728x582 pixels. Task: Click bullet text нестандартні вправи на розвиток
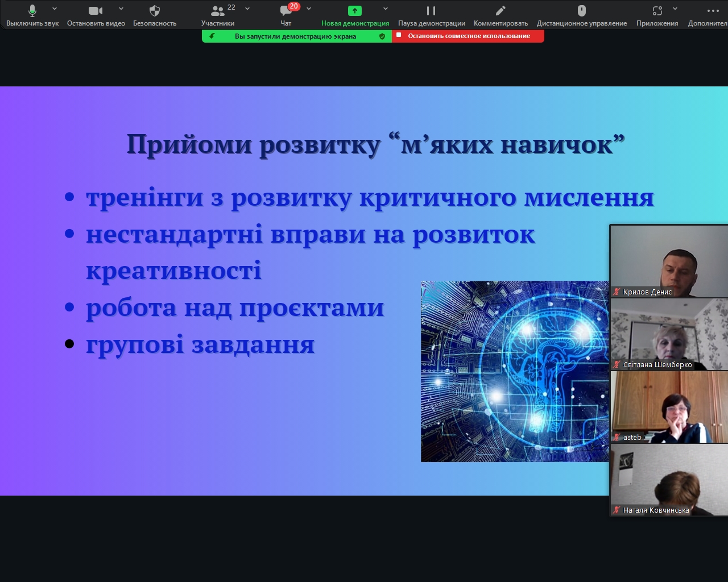point(311,234)
